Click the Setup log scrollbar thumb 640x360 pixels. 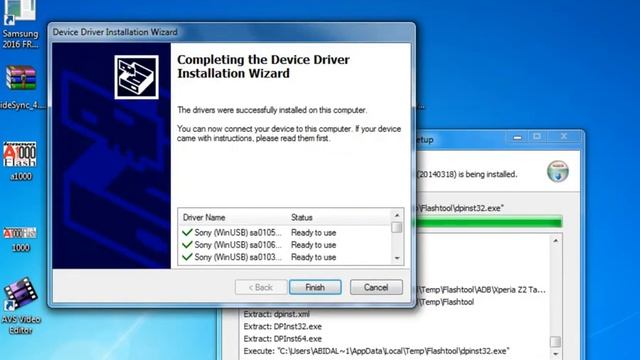pyautogui.click(x=556, y=341)
